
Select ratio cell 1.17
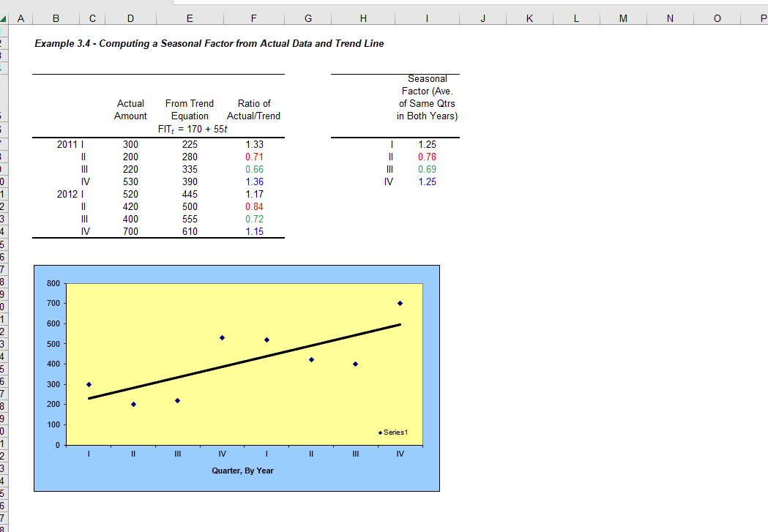coord(254,195)
